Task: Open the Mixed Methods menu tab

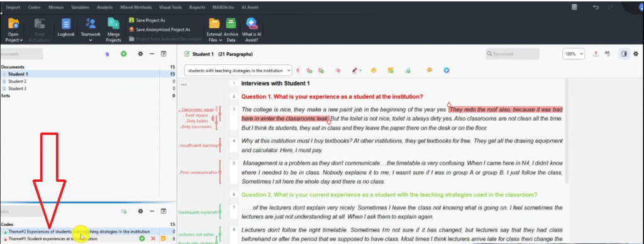Action: 136,8
